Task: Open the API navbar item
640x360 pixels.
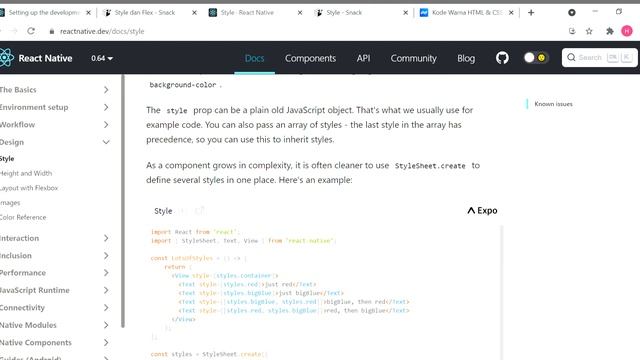Action: (x=363, y=58)
